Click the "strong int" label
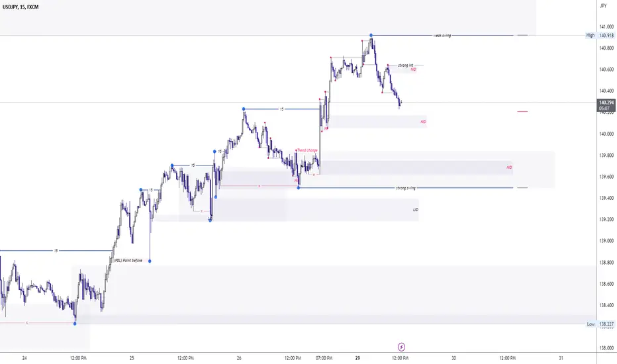The image size is (617, 364). coord(405,65)
